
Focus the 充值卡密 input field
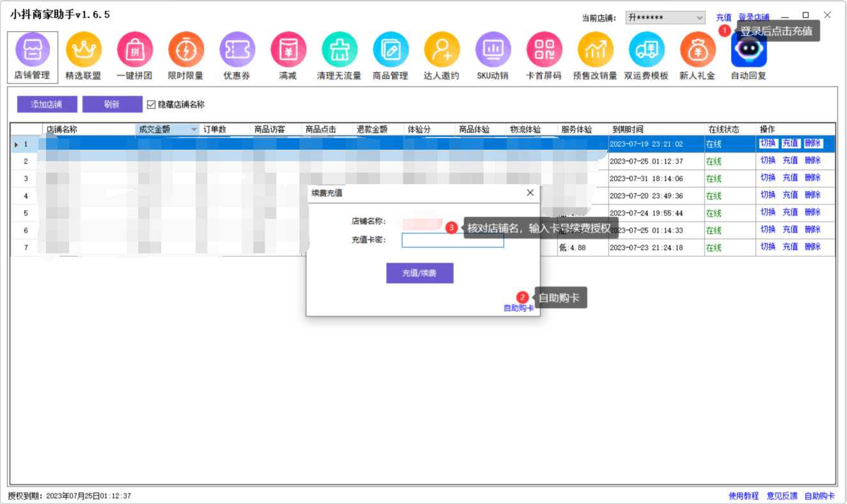tap(452, 240)
